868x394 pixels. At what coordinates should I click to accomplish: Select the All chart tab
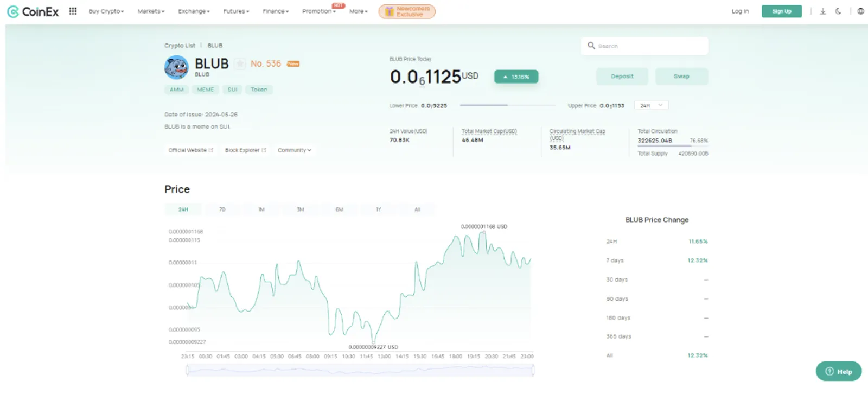(x=418, y=209)
